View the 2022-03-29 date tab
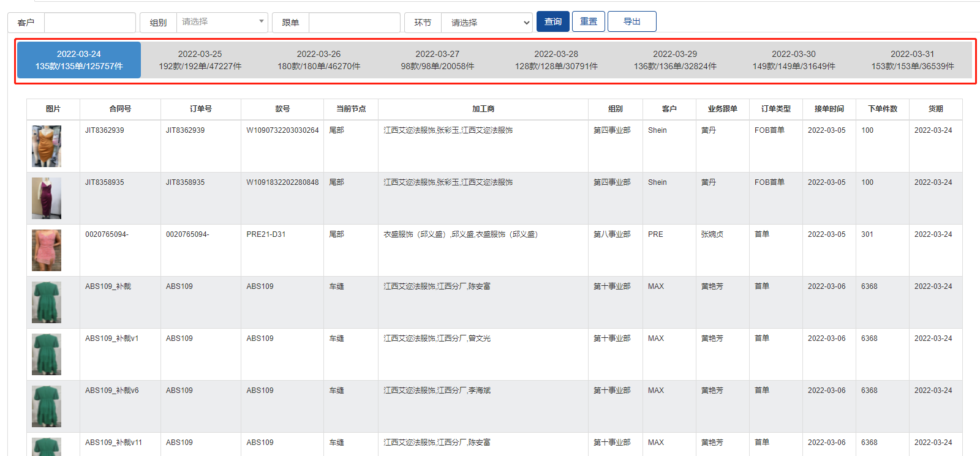This screenshot has height=456, width=980. (675, 60)
